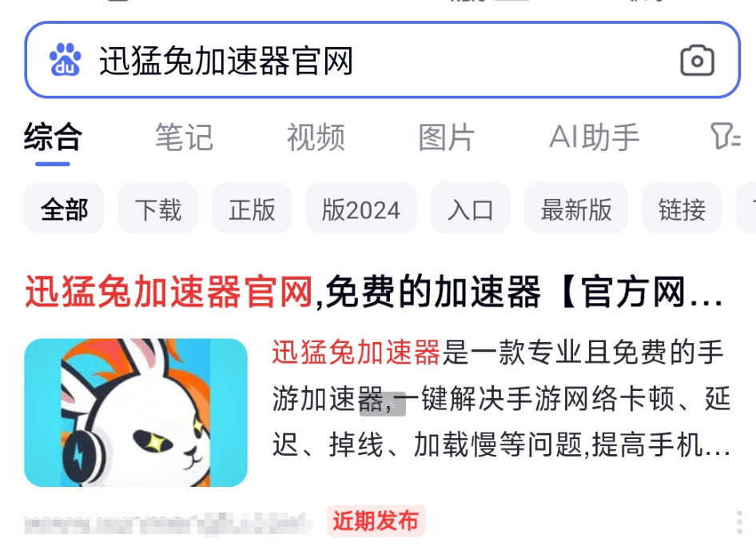The image size is (756, 554).
Task: Tap the rabbit mascot thumbnail image
Action: (x=136, y=413)
